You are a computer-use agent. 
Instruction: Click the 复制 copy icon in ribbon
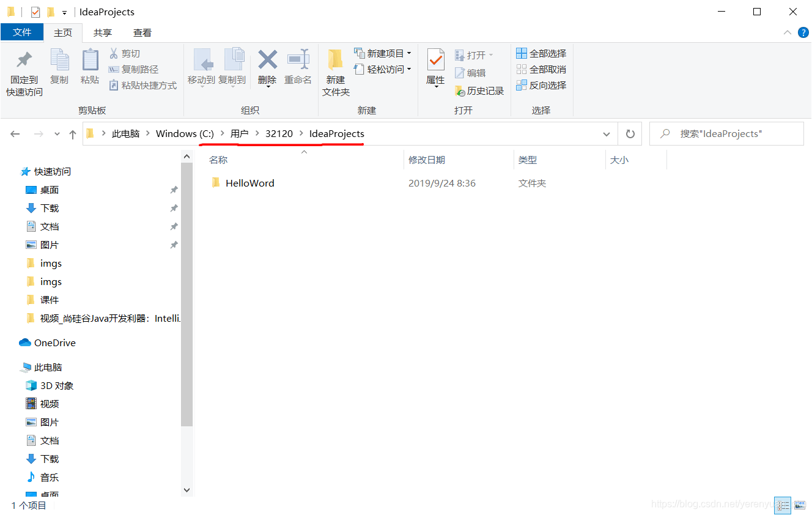point(59,60)
